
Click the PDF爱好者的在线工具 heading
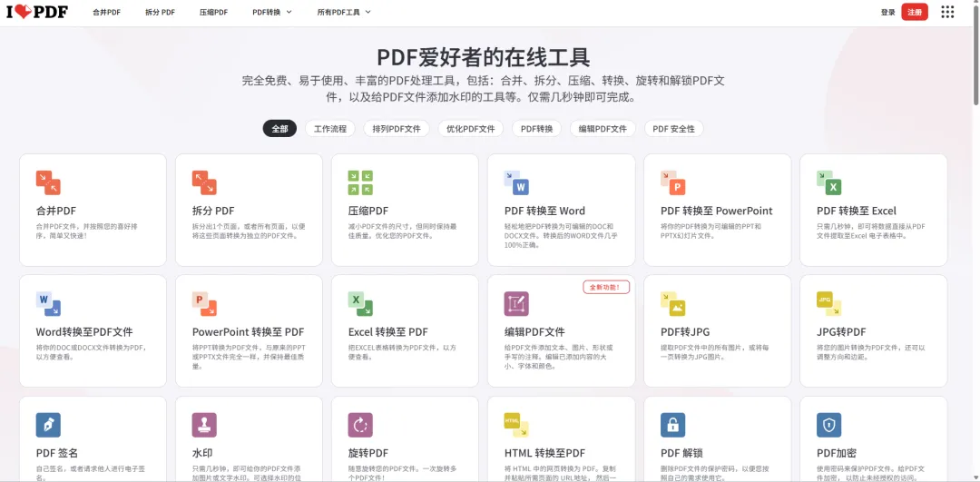click(x=483, y=57)
